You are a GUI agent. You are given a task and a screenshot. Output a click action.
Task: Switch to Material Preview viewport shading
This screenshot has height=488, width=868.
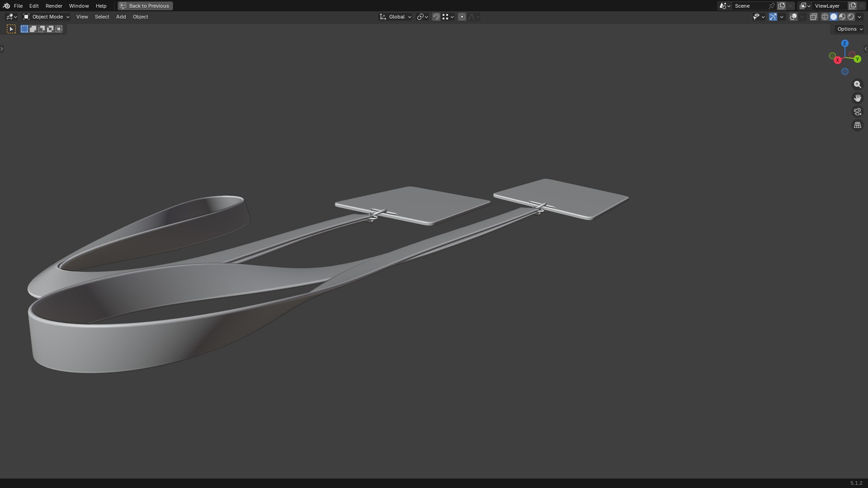[842, 17]
